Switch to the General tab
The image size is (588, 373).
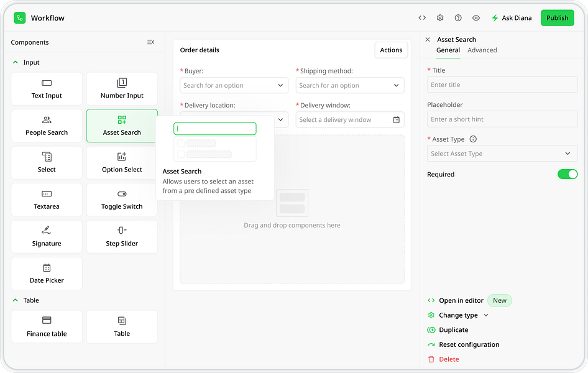[x=448, y=50]
